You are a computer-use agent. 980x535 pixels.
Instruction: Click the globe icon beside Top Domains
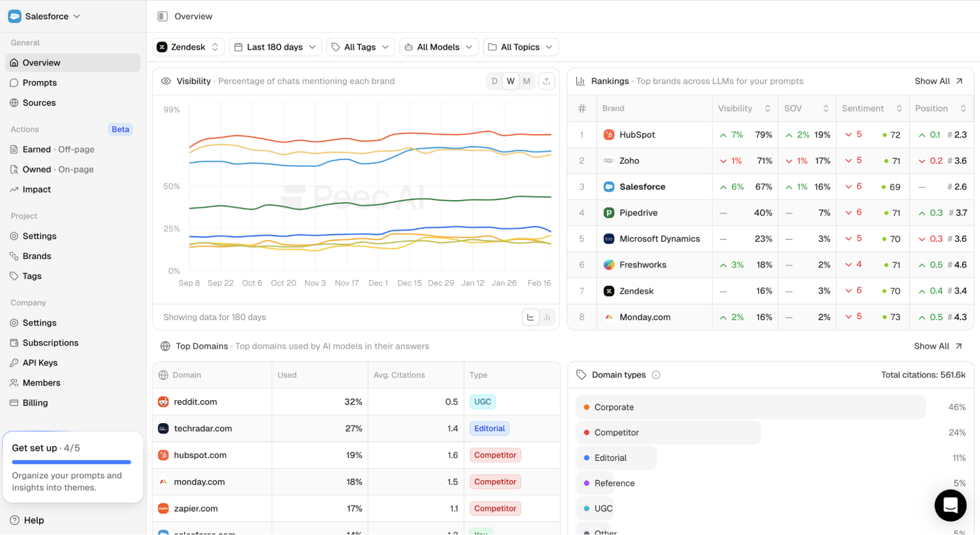pos(165,346)
